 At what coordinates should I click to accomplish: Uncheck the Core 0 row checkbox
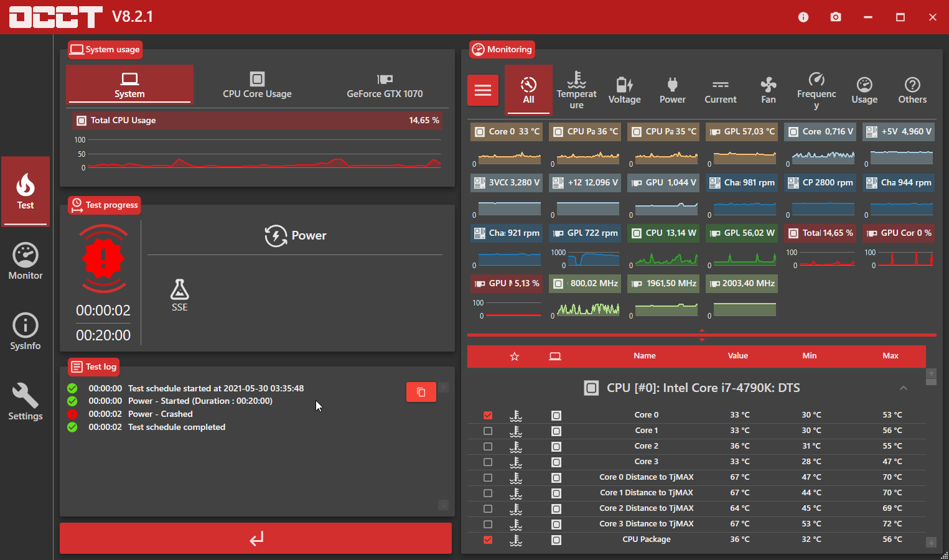click(488, 415)
